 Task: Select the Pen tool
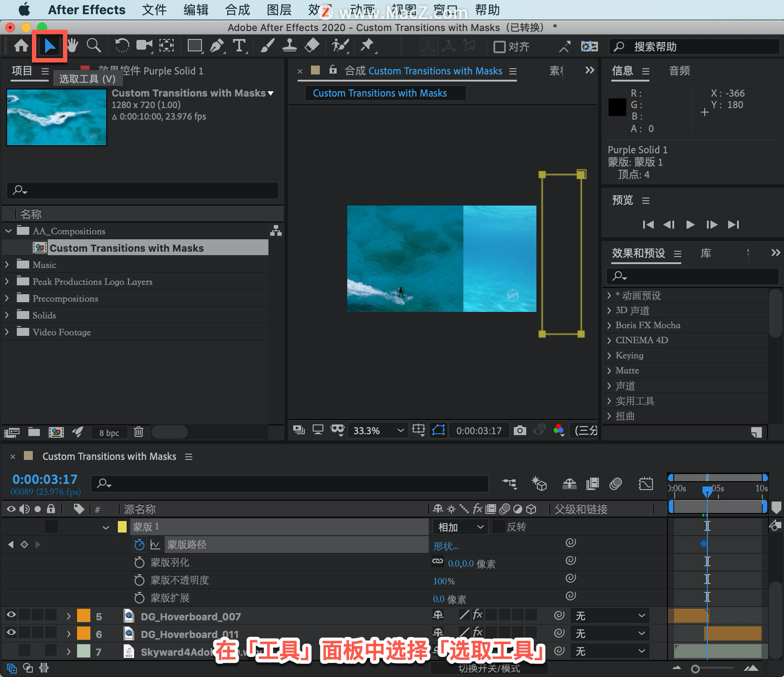[217, 46]
